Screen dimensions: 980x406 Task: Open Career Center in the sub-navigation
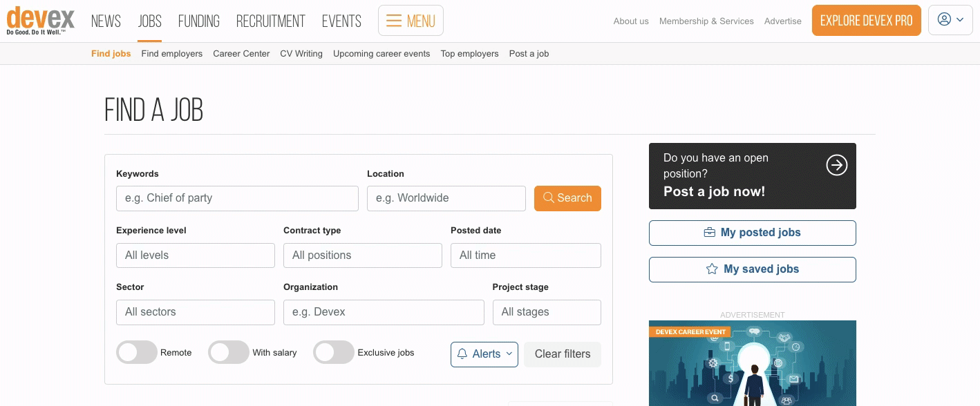pos(241,54)
